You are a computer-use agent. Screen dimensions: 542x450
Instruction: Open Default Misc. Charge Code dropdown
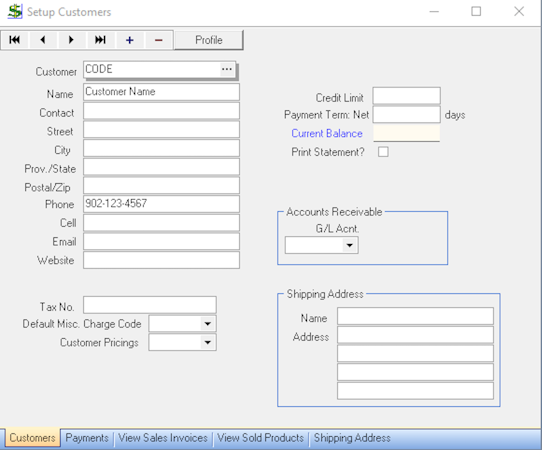click(x=207, y=324)
